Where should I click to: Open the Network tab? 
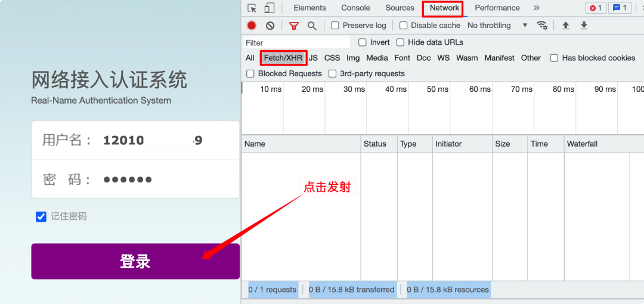pos(444,8)
